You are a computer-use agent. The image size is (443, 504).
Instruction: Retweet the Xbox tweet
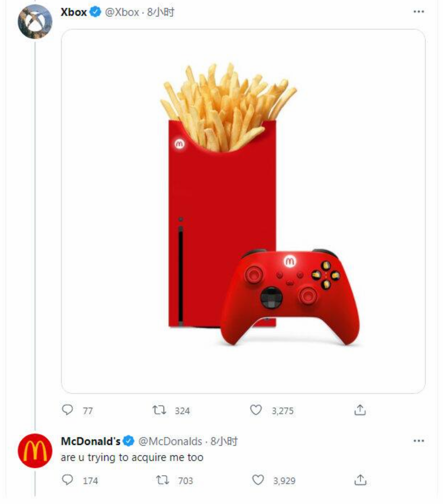[159, 410]
